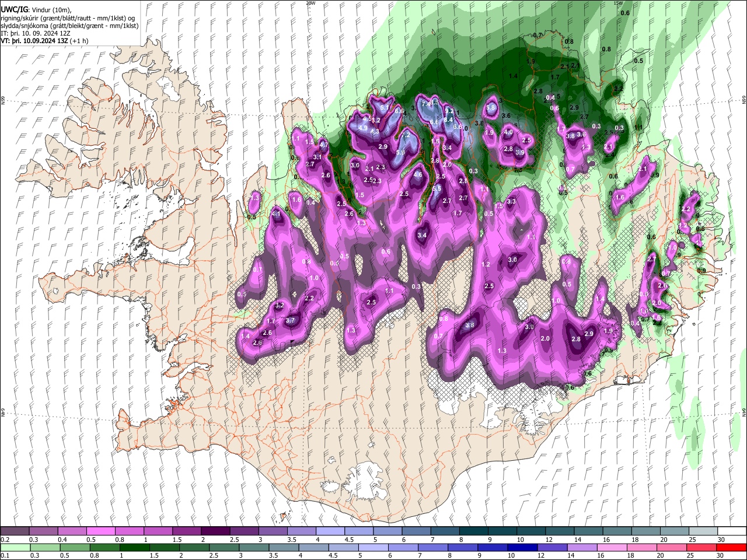Pick the palest green 0.1–0.3 rain legend swatch
Image resolution: width=747 pixels, height=560 pixels.
click(15, 547)
